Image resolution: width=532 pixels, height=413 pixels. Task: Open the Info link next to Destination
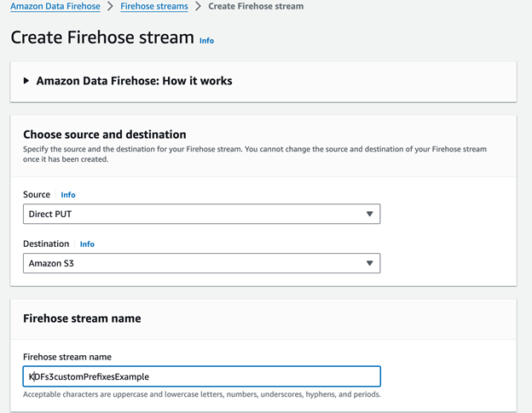pos(87,244)
